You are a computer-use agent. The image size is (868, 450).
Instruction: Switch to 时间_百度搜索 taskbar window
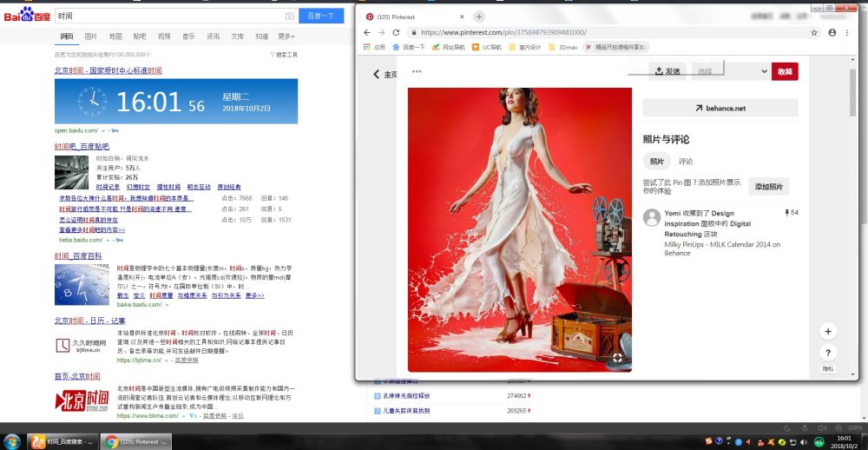point(63,441)
